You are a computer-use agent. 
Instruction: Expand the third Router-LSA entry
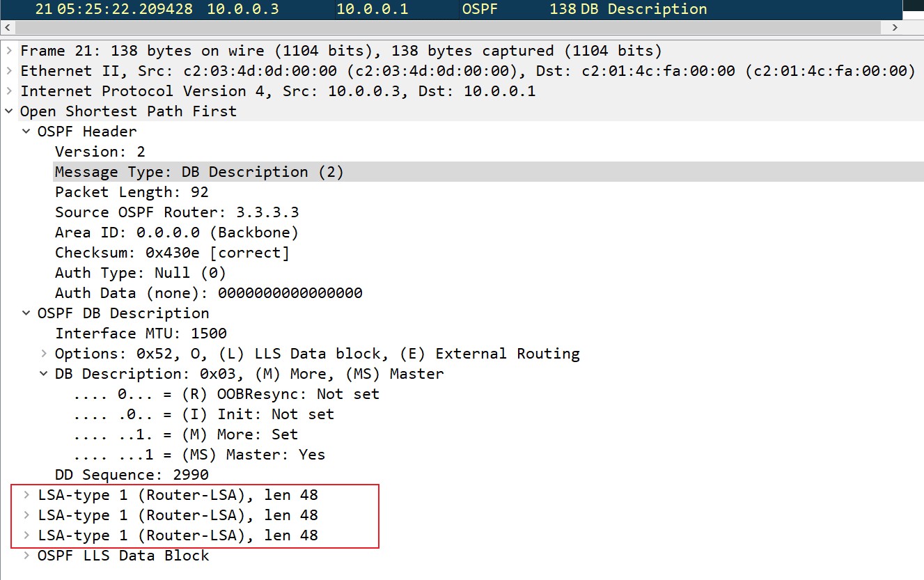click(26, 535)
